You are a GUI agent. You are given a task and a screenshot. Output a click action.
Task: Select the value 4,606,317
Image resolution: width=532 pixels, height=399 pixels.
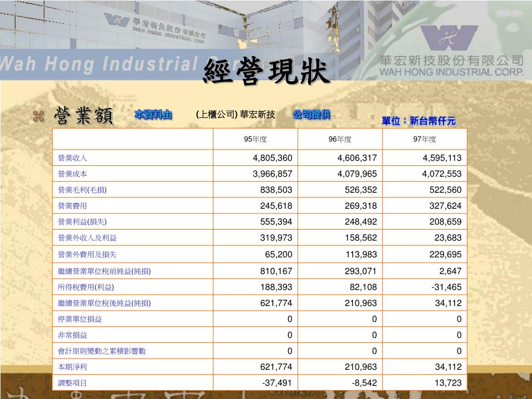coord(357,158)
